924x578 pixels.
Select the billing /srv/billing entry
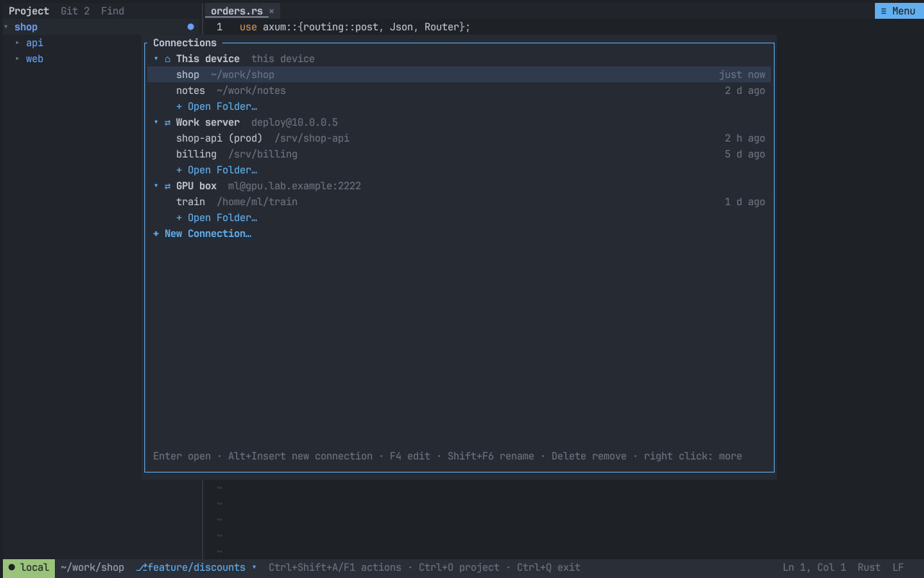click(x=459, y=154)
